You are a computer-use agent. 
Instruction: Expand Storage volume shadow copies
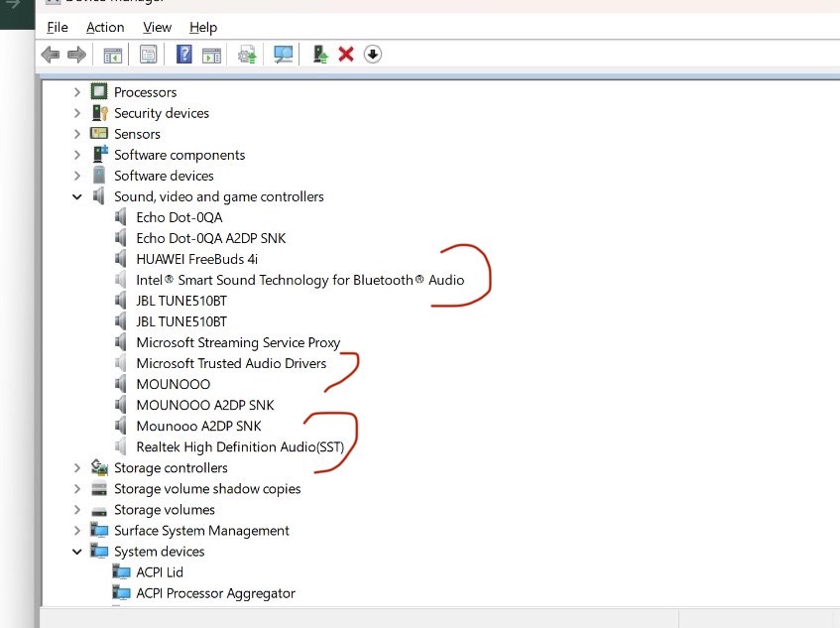(77, 489)
